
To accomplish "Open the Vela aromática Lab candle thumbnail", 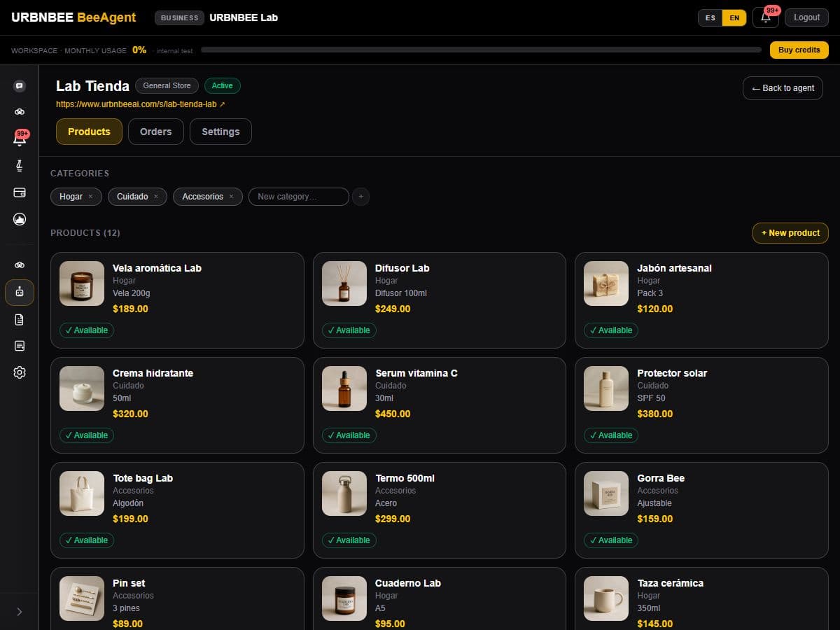I will coord(82,283).
